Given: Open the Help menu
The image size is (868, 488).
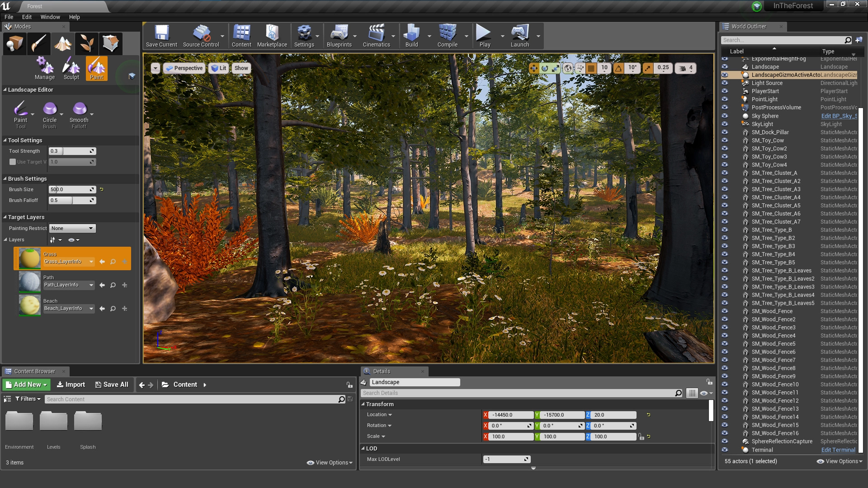Looking at the screenshot, I should coord(74,17).
